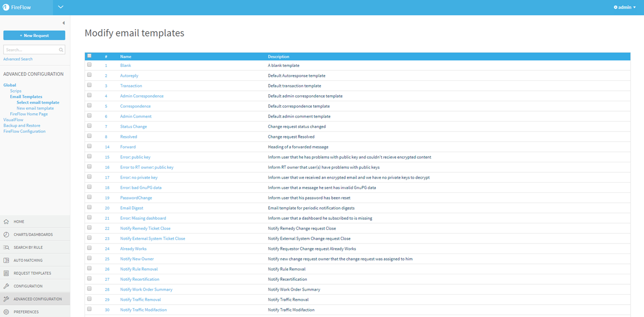Select checkbox for Email Digest row
This screenshot has width=644, height=317.
[89, 207]
